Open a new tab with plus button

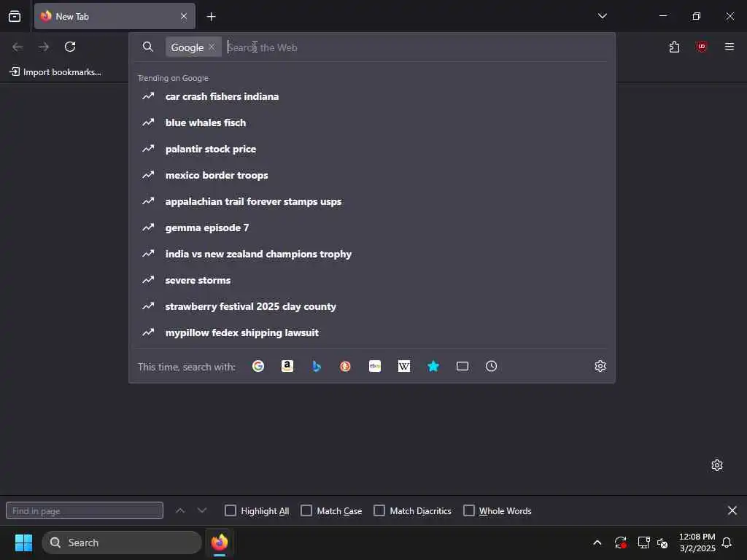coord(211,17)
